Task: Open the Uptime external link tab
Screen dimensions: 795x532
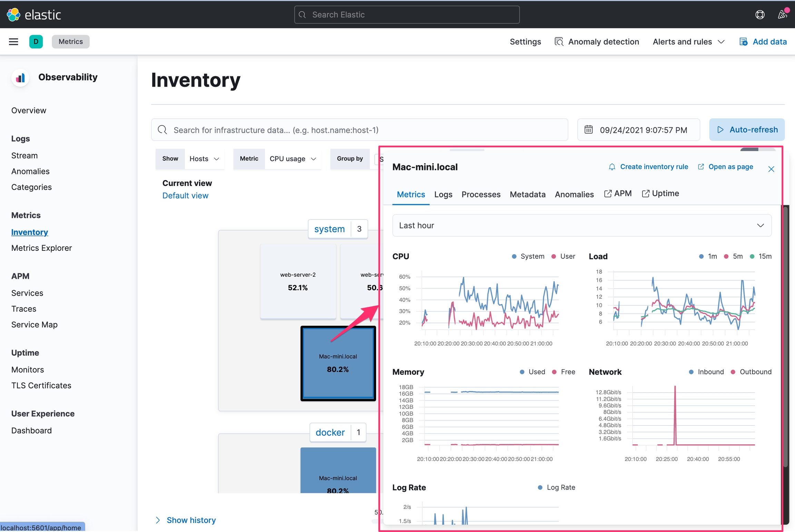Action: (660, 194)
